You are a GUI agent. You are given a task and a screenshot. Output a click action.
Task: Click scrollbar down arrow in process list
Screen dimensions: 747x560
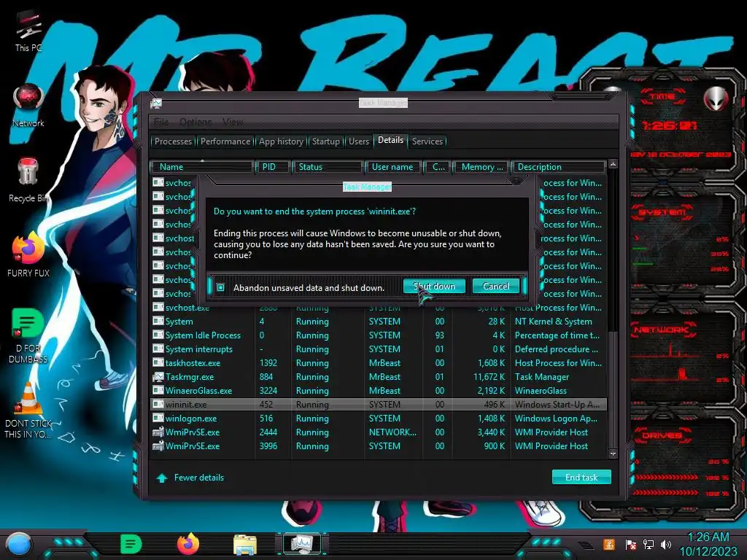pos(613,454)
